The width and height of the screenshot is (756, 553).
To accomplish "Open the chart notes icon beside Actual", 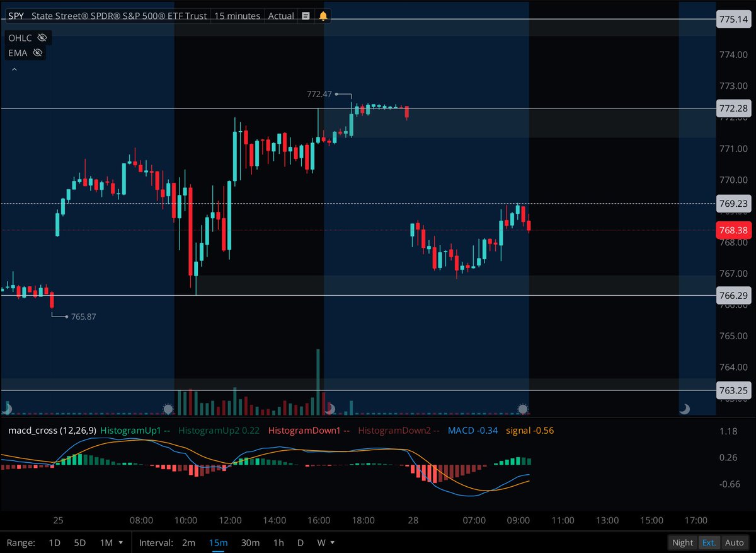I will point(306,16).
